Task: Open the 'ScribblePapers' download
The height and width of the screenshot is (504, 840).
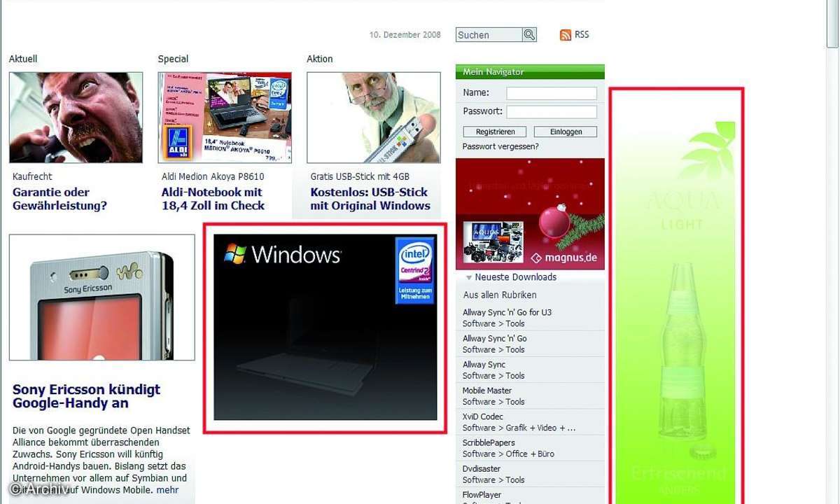Action: pyautogui.click(x=489, y=442)
